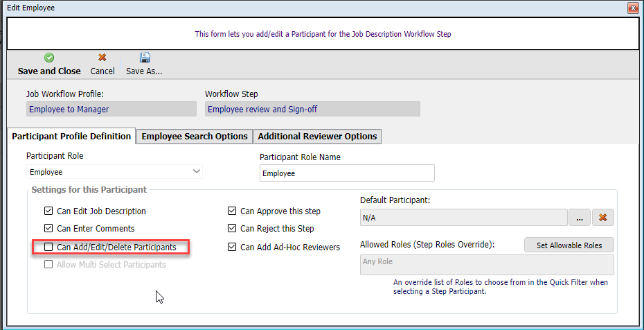The height and width of the screenshot is (330, 644).
Task: Select the Participant Profile Definition tab
Action: [x=71, y=137]
